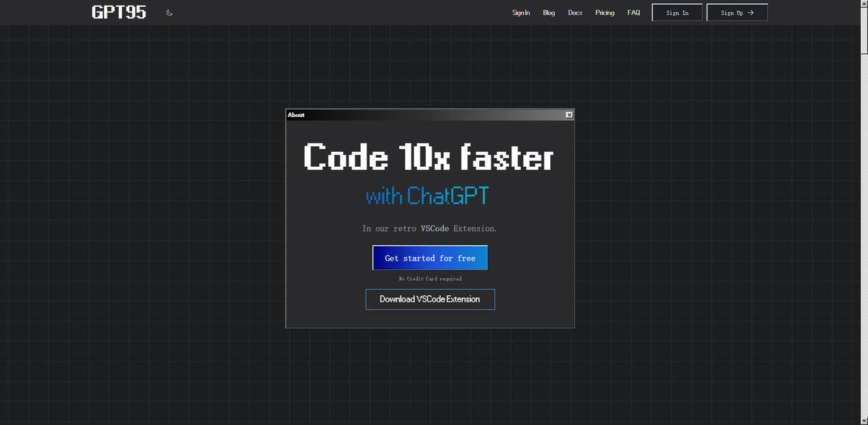The height and width of the screenshot is (425, 868).
Task: Click the vertical scrollbar thumb
Action: click(x=864, y=31)
